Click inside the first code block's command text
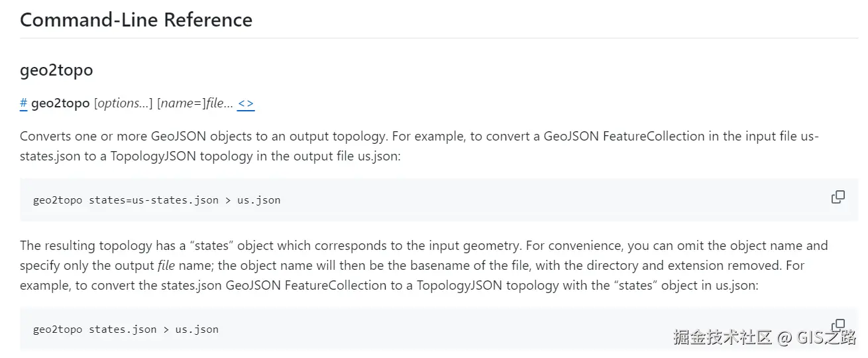 pos(156,200)
